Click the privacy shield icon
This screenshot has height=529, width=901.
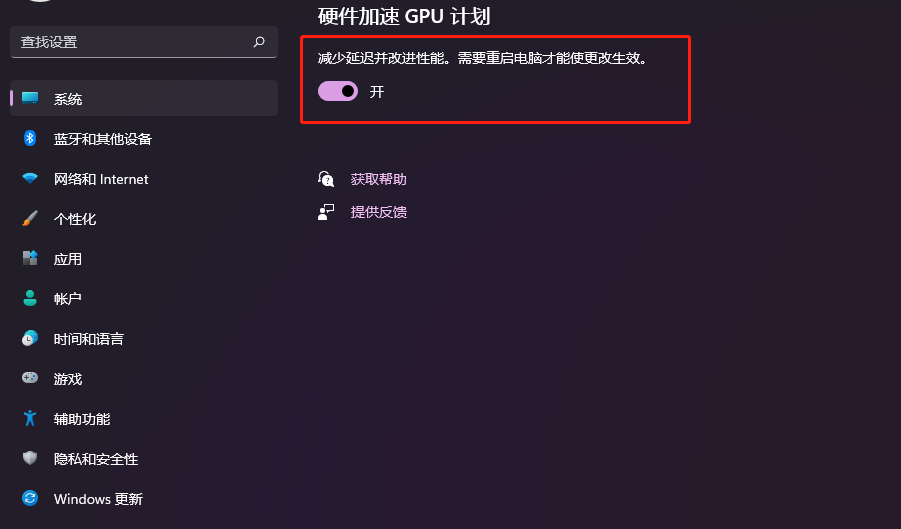(30, 458)
